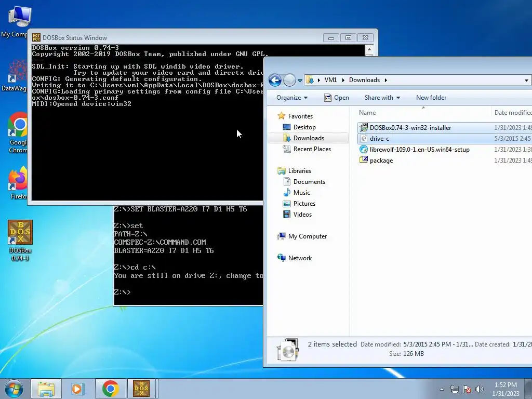Viewport: 532px width, 399px height.
Task: Click the librewolf setup file icon
Action: click(363, 149)
